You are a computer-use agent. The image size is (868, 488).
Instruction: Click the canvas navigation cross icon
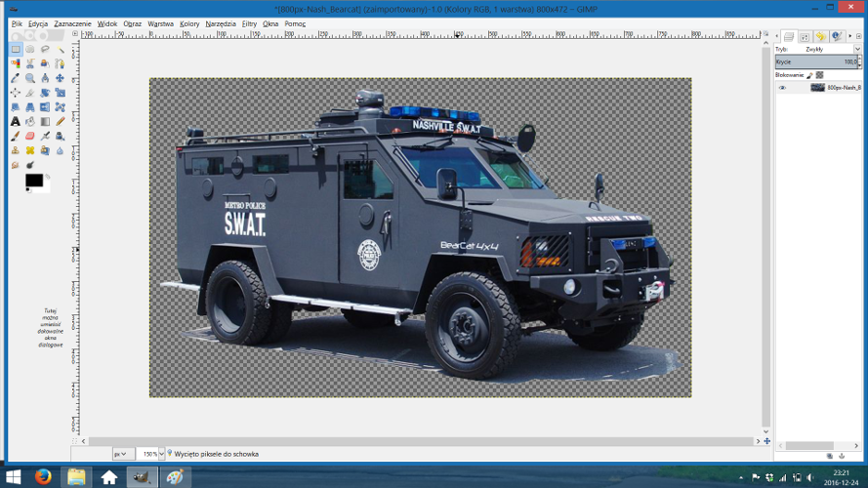pyautogui.click(x=766, y=441)
